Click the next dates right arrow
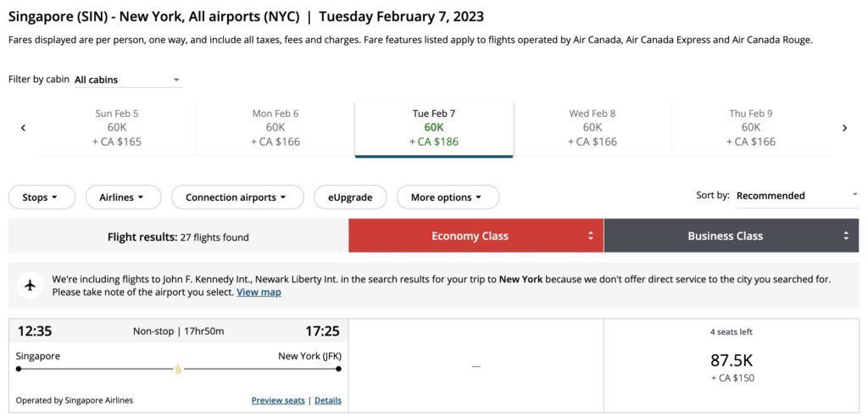Screen dimensions: 868x417 [844, 128]
